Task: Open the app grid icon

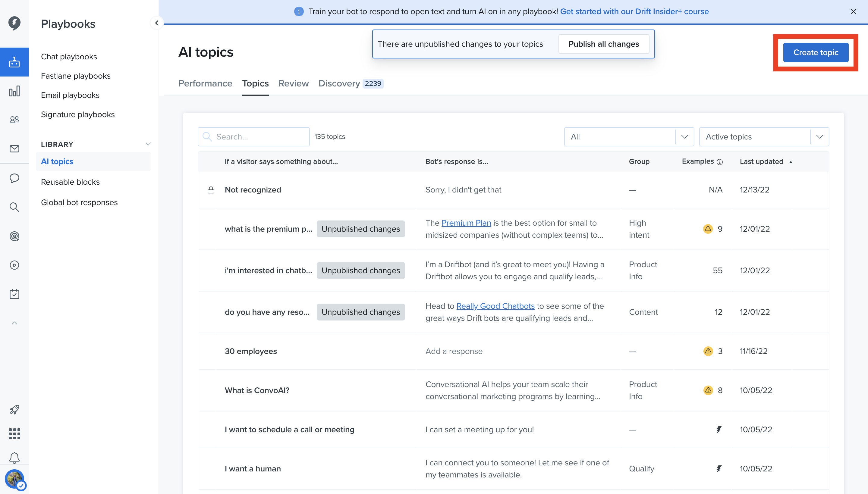Action: [14, 434]
